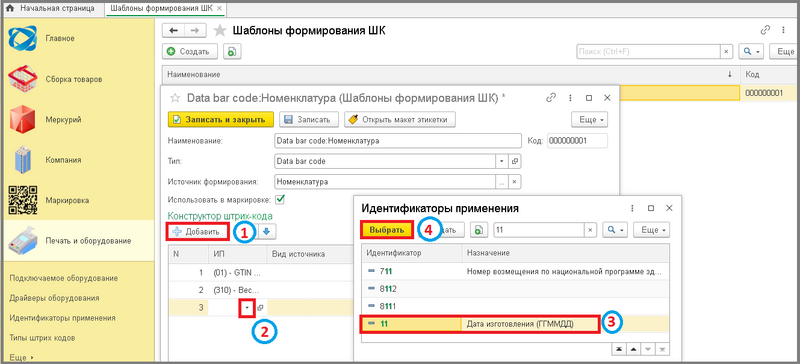The height and width of the screenshot is (364, 800).
Task: Click the Наименование input field
Action: (397, 140)
